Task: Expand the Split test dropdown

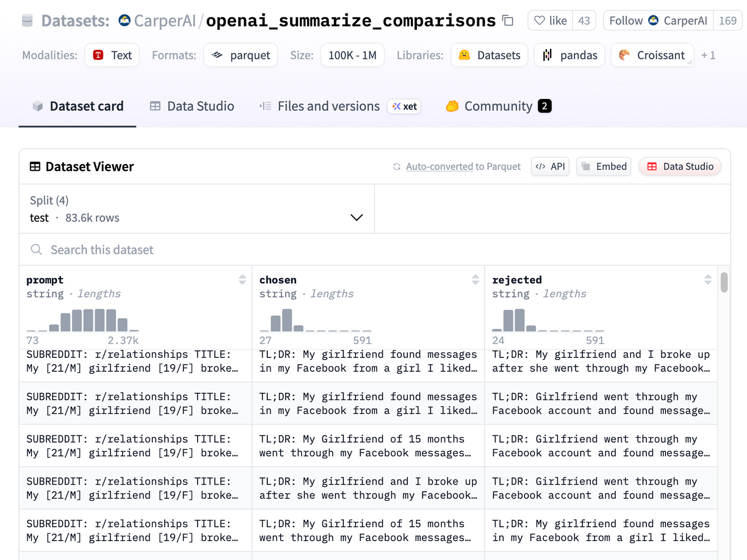Action: tap(197, 209)
